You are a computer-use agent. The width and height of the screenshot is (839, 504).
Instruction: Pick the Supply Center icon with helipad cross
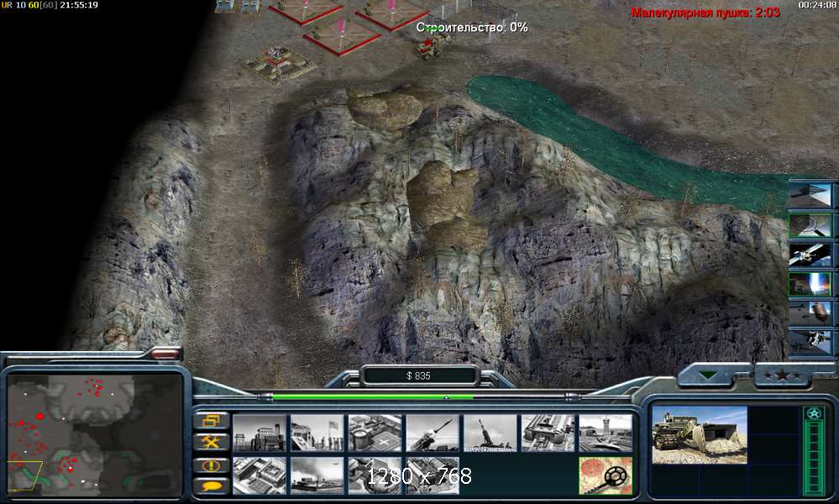click(375, 433)
